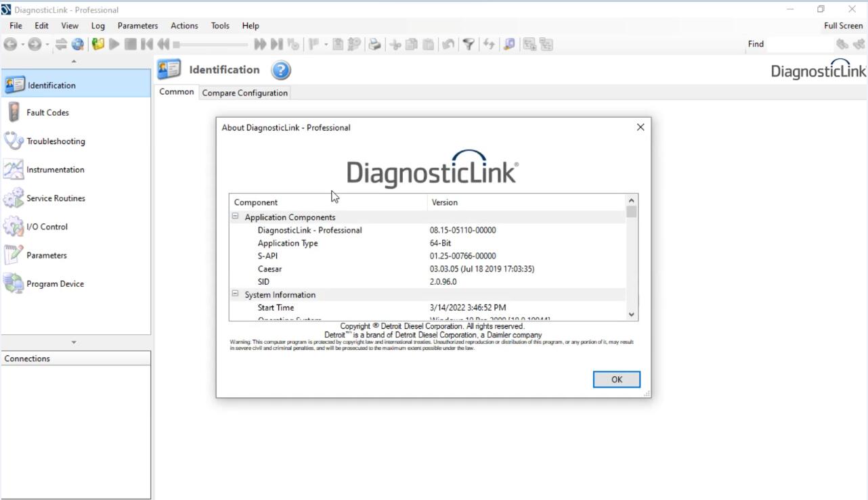Click the About list scrollbar down arrow
This screenshot has width=868, height=500.
tap(632, 314)
